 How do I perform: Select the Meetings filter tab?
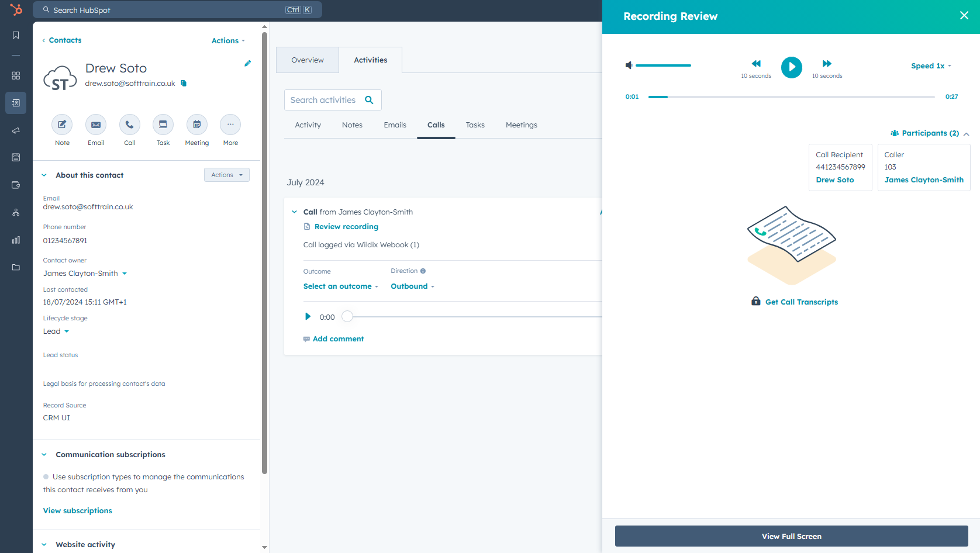522,125
